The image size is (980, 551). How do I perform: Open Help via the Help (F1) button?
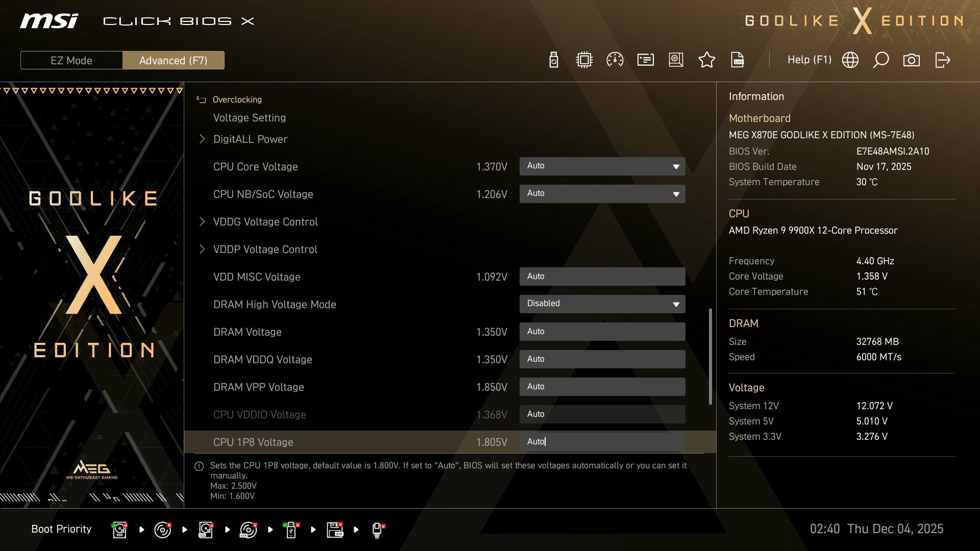click(810, 60)
